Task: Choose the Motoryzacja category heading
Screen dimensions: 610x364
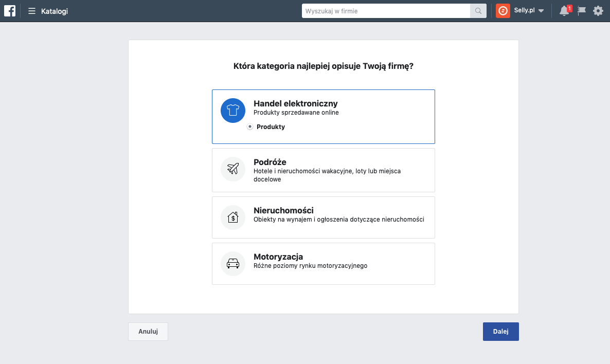Action: pos(278,257)
